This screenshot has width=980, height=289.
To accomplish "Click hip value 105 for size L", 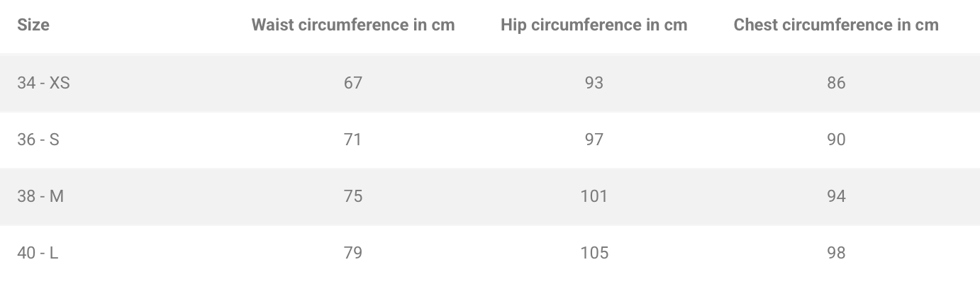I will (x=594, y=253).
